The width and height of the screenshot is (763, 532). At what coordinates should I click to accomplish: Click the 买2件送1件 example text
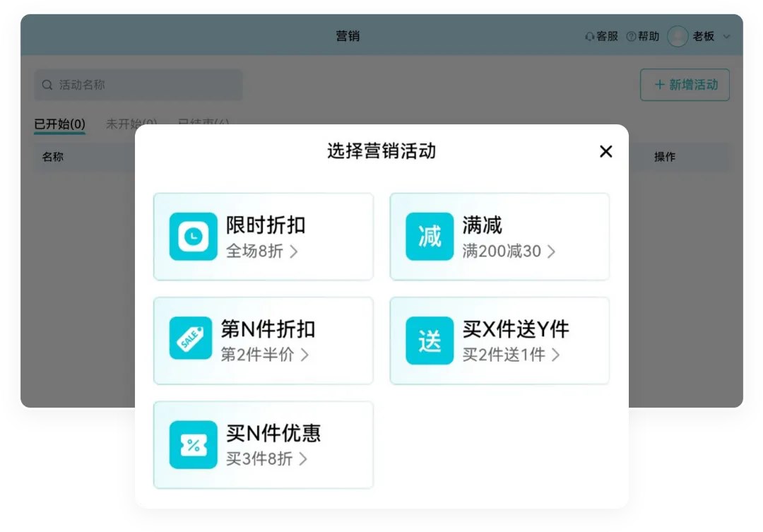click(504, 355)
